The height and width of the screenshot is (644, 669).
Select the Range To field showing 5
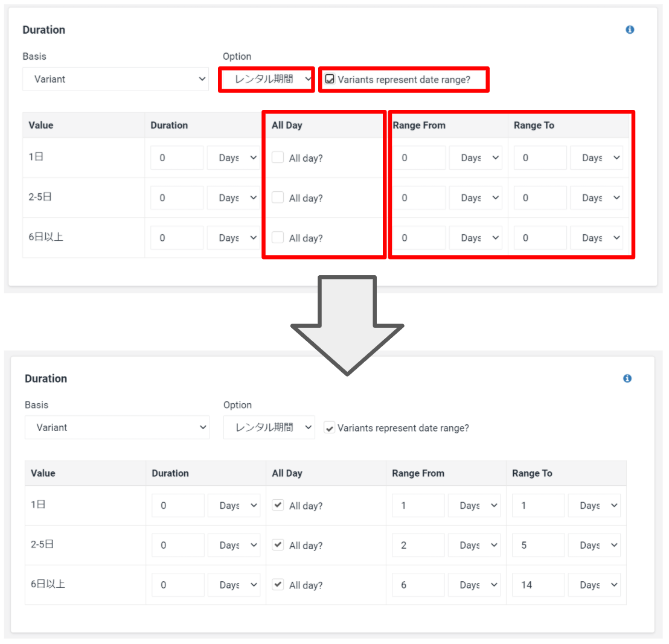coord(538,545)
